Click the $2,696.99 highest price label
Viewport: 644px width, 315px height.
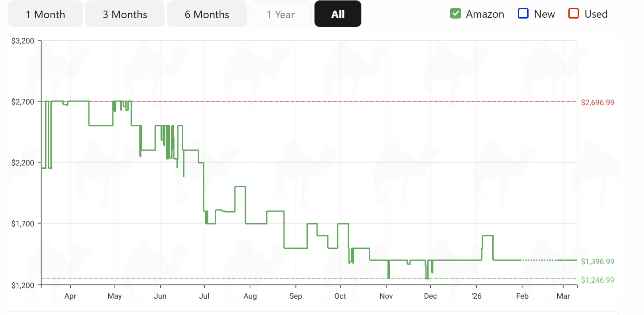point(598,102)
